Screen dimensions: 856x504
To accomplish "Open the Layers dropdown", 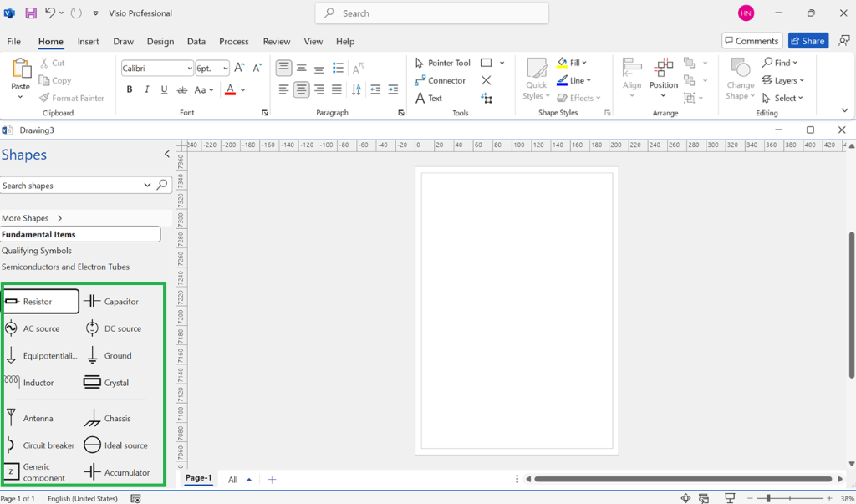I will (x=783, y=80).
